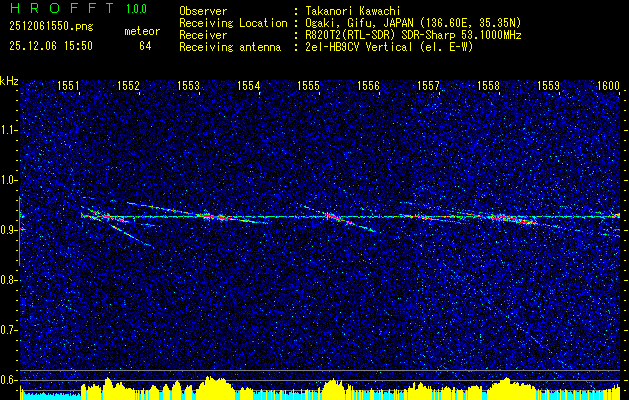Click the 1559 time marker
Screen dimensions: 629x400
548,85
